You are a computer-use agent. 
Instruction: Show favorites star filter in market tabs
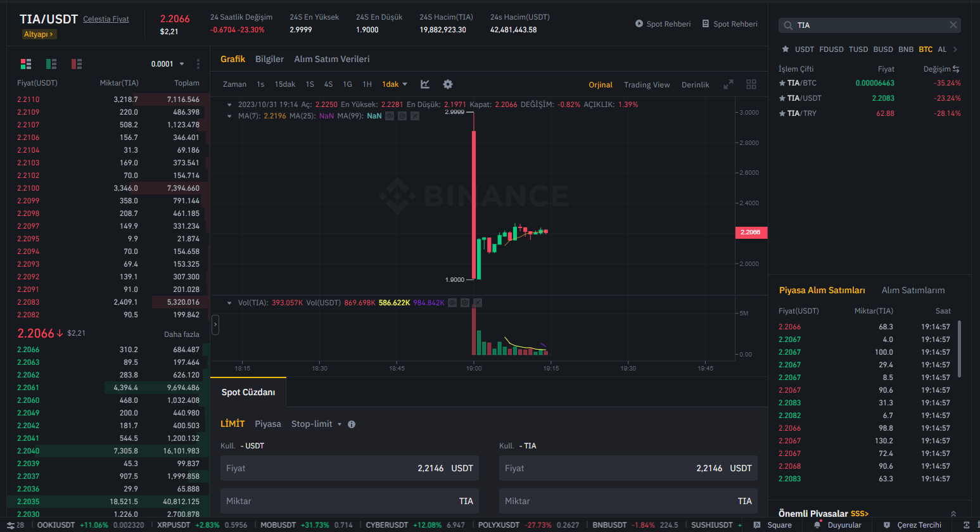[x=786, y=49]
